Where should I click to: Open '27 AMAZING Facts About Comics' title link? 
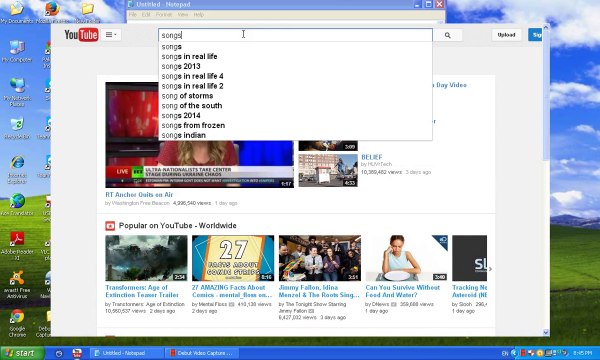tap(232, 291)
